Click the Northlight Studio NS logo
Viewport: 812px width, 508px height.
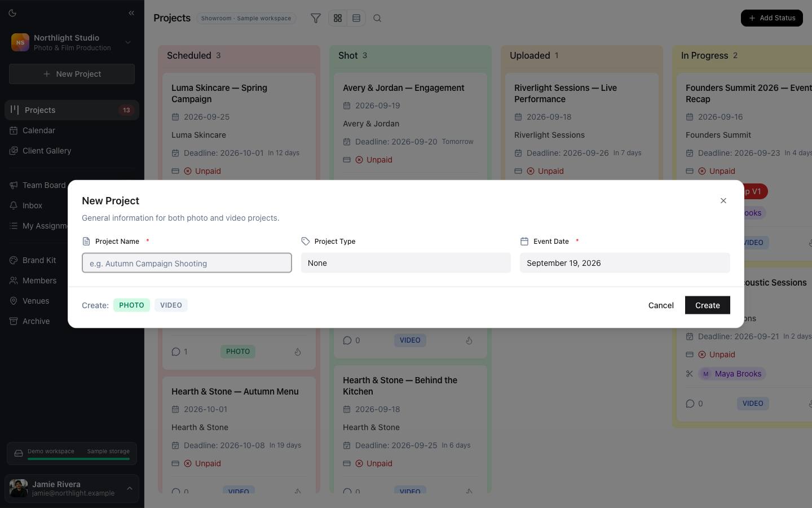(20, 42)
